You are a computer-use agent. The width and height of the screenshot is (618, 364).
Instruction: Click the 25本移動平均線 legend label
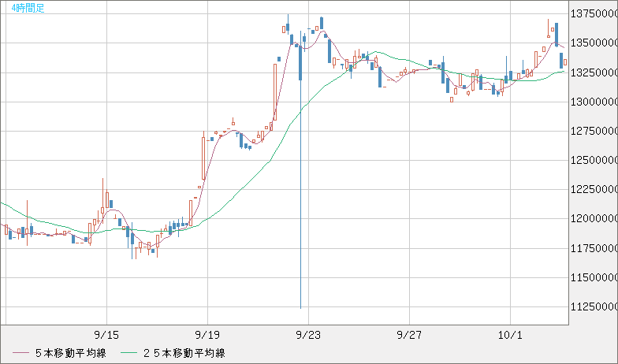click(184, 353)
